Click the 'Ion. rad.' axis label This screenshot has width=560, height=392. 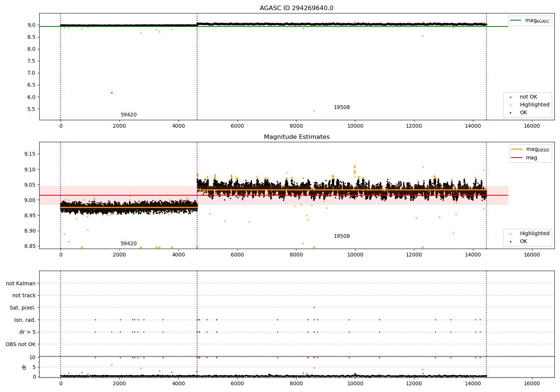point(25,320)
